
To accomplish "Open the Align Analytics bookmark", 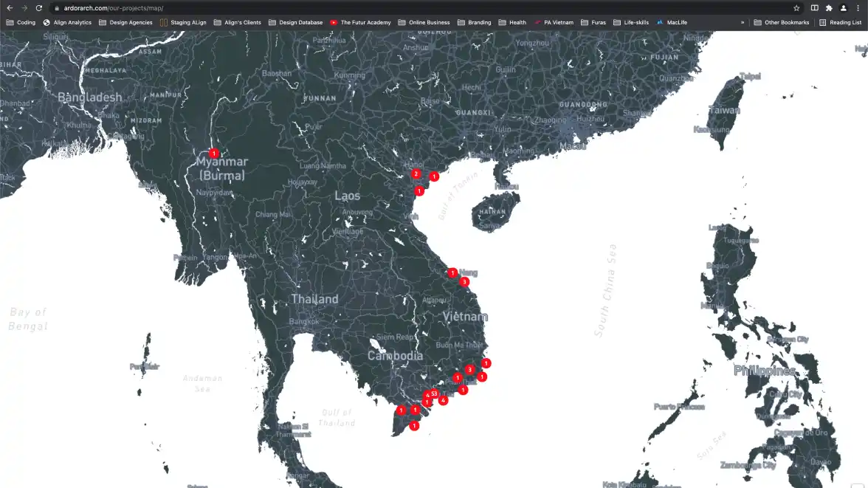I will click(67, 22).
